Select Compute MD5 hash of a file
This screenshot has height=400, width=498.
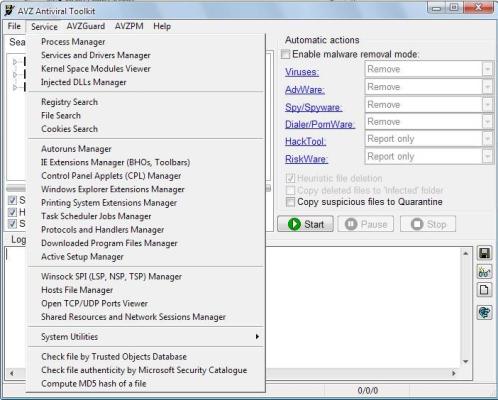[146, 384]
